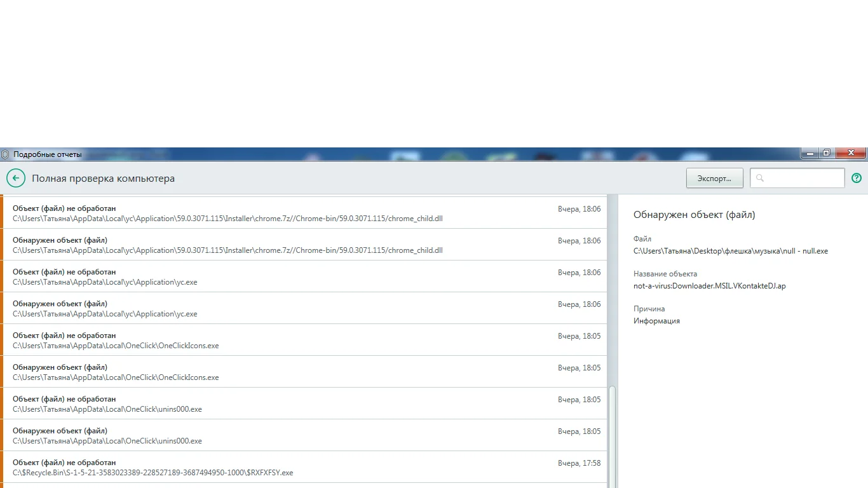Screen dimensions: 868x488
Task: Click the file path ending in null - null.exe
Action: pos(731,251)
